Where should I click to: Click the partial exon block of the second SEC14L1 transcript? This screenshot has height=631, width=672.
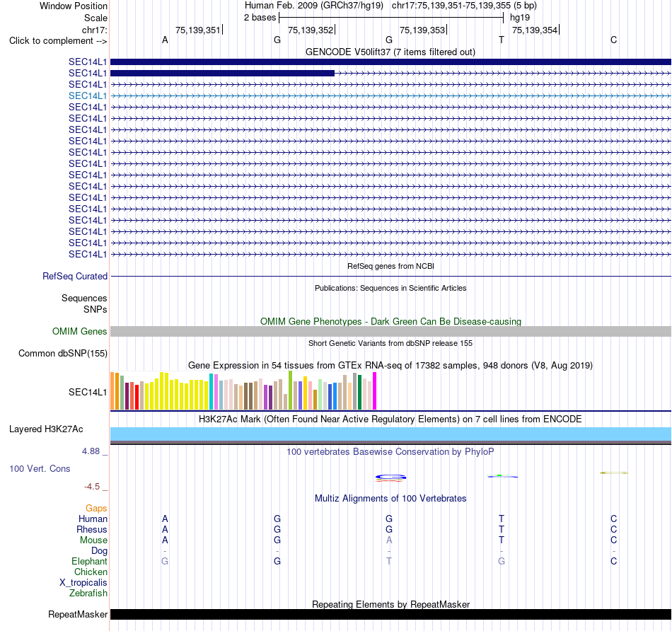pos(222,74)
